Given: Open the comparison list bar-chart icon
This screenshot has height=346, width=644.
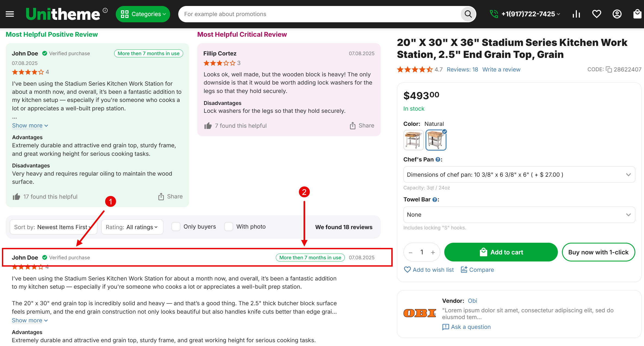Looking at the screenshot, I should coord(576,14).
